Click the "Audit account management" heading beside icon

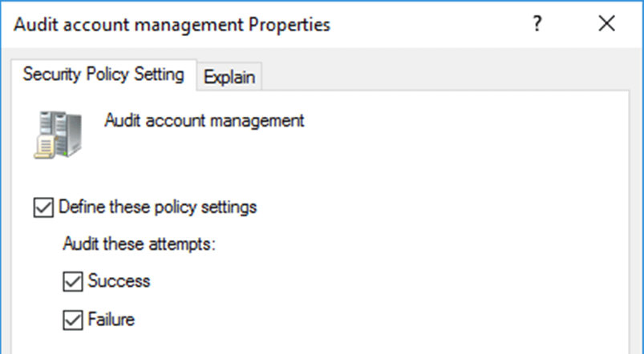(x=205, y=121)
